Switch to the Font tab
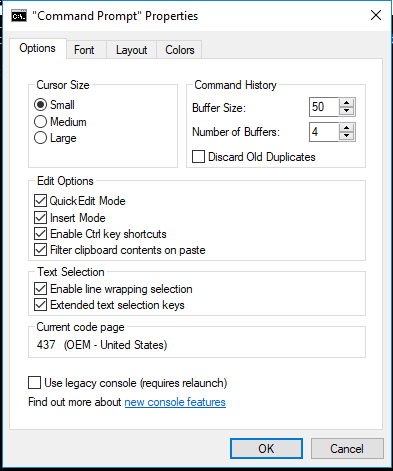The width and height of the screenshot is (393, 471). [84, 50]
